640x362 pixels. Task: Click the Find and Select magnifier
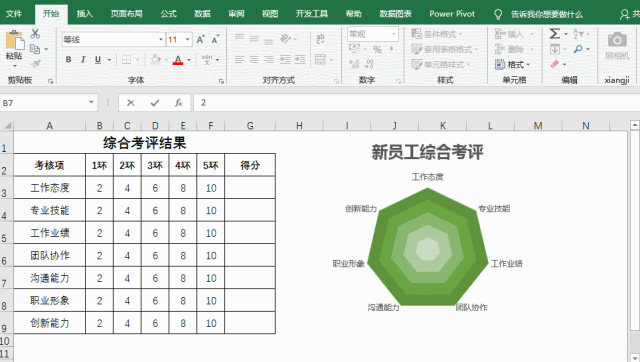click(578, 49)
